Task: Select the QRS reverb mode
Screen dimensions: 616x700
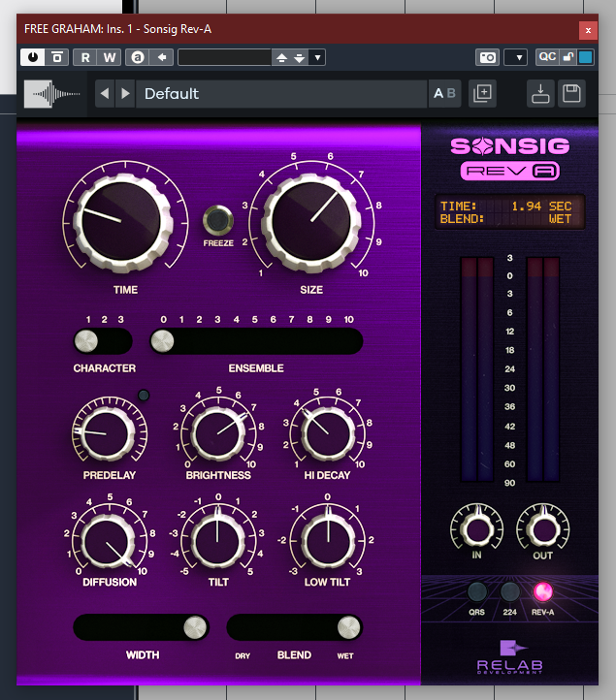Action: [x=476, y=591]
